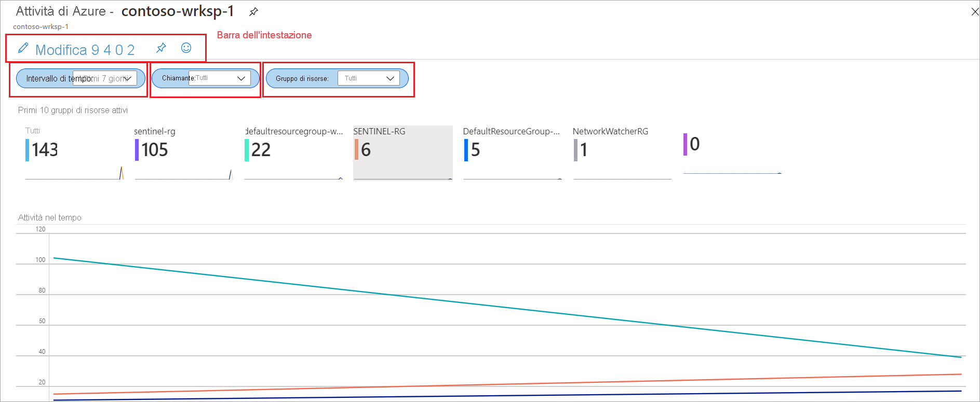
Task: Select the SENTINEL-RG tile showing 6
Action: coord(403,153)
